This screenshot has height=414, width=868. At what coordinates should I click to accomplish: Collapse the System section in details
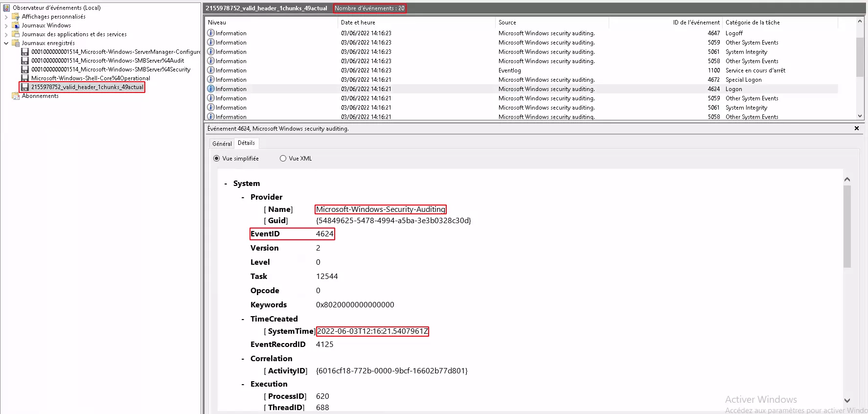click(x=226, y=184)
